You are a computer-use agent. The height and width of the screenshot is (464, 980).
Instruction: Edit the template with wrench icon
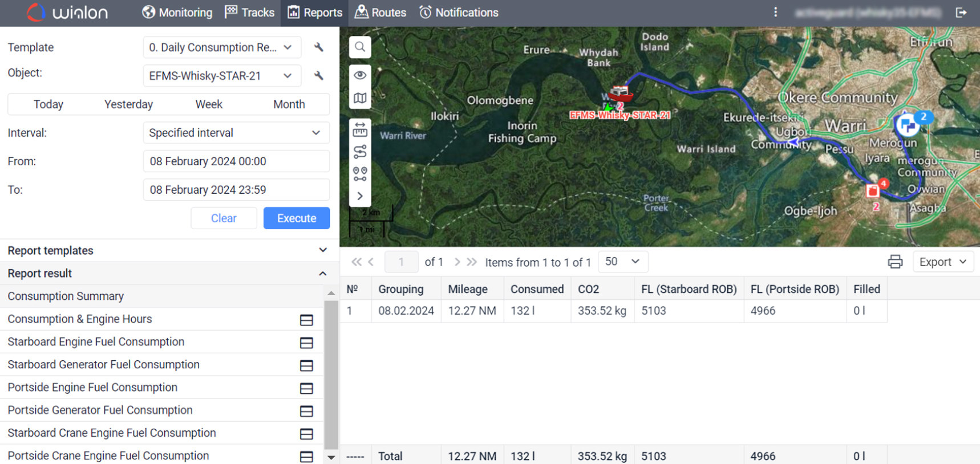click(319, 47)
